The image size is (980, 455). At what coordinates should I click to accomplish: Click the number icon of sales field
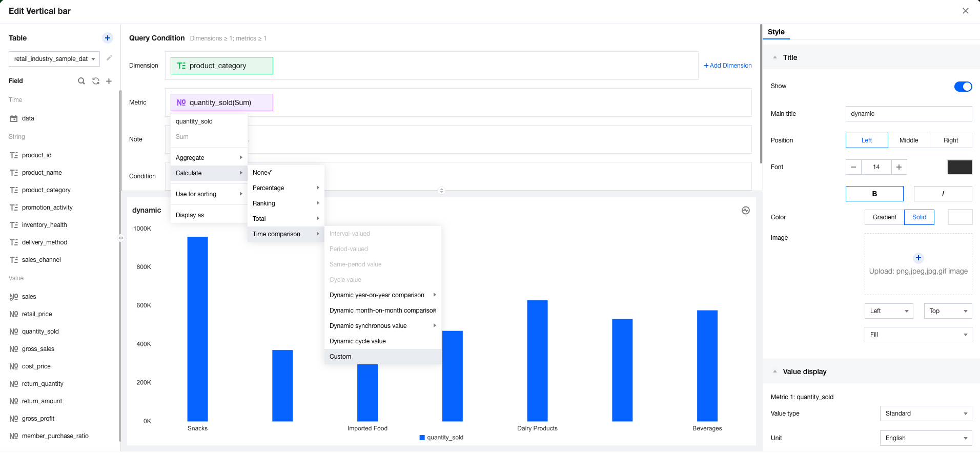pyautogui.click(x=14, y=297)
